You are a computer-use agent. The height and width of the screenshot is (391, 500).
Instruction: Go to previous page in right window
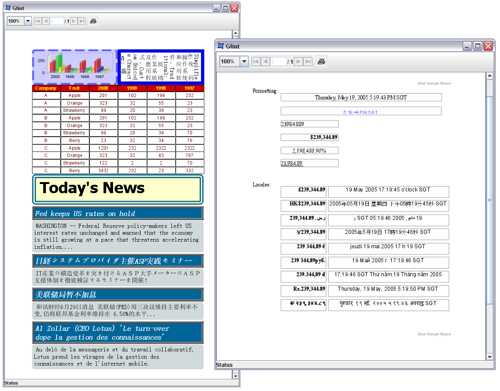(x=265, y=61)
